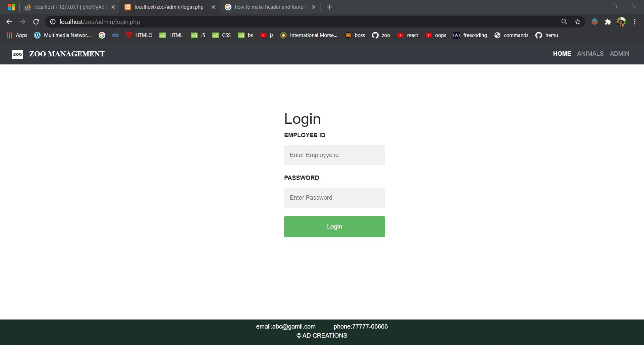
Task: Click the browser profile avatar
Action: [x=622, y=21]
